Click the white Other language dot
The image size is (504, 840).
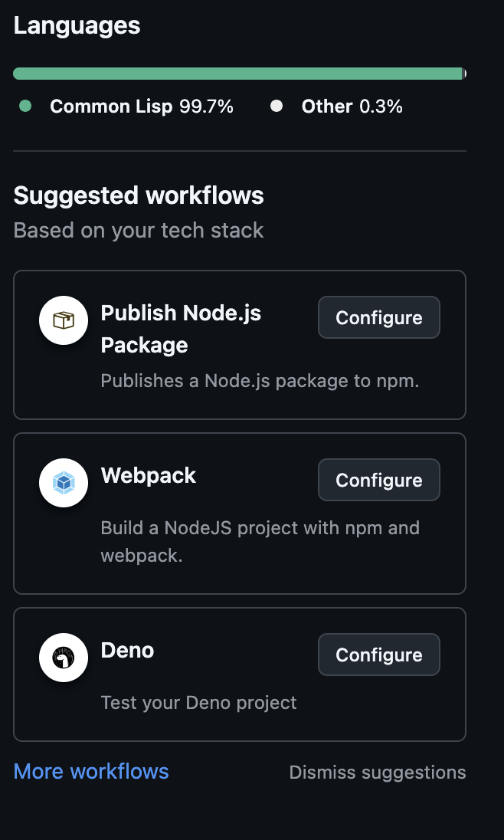point(277,107)
